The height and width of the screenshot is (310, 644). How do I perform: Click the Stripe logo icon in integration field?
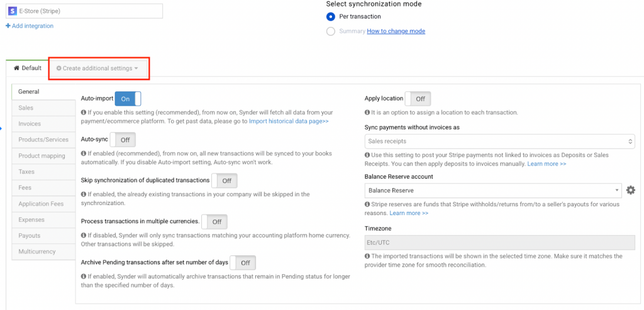[13, 11]
